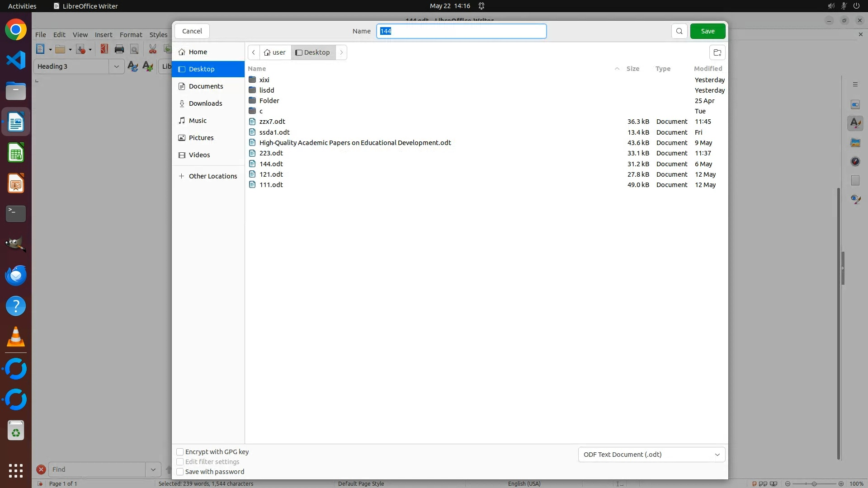Click the Cancel button
The width and height of the screenshot is (868, 488).
pos(192,31)
